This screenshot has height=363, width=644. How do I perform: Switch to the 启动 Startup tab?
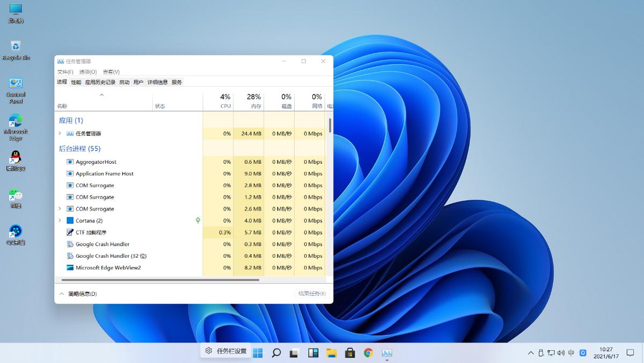point(124,82)
